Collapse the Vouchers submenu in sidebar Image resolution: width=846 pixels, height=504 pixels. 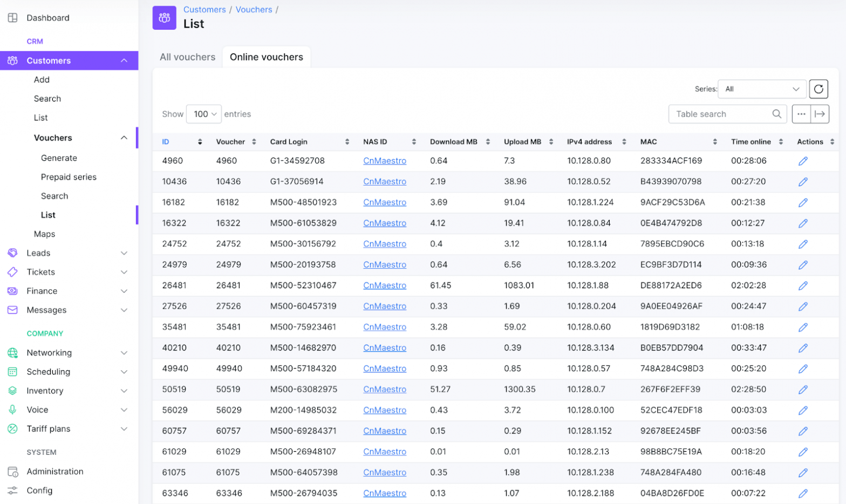tap(124, 138)
